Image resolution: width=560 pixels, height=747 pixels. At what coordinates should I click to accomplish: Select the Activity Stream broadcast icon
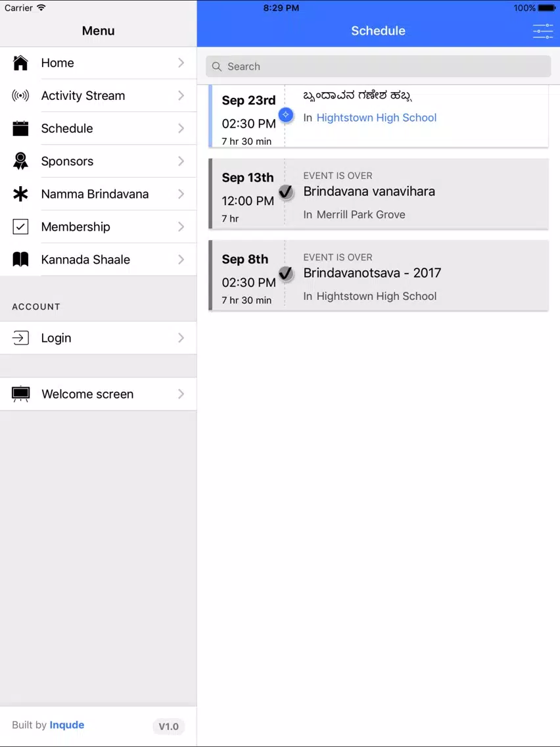click(x=20, y=96)
